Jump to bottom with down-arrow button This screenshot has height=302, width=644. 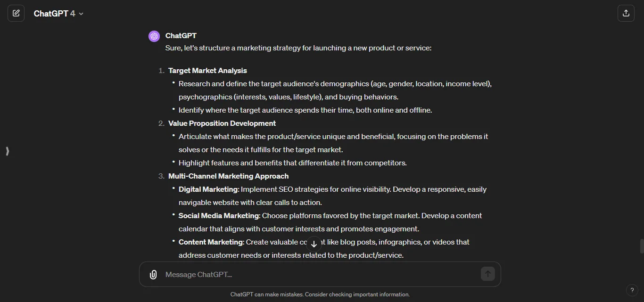[x=314, y=244]
